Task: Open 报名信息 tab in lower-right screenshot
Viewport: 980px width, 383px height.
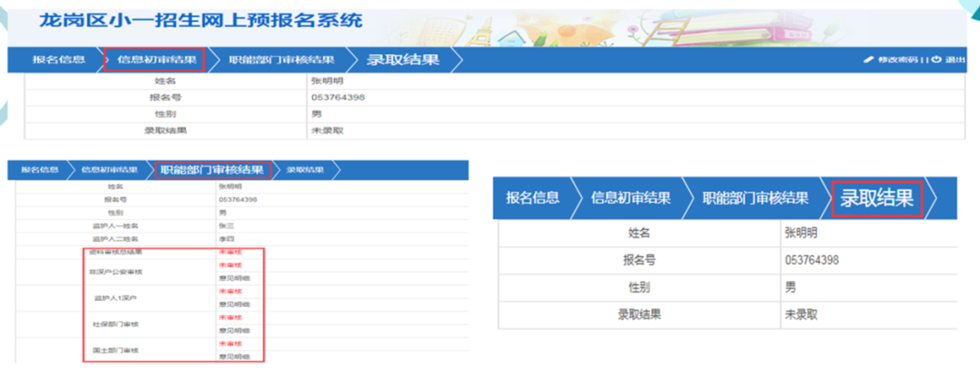Action: pyautogui.click(x=533, y=198)
